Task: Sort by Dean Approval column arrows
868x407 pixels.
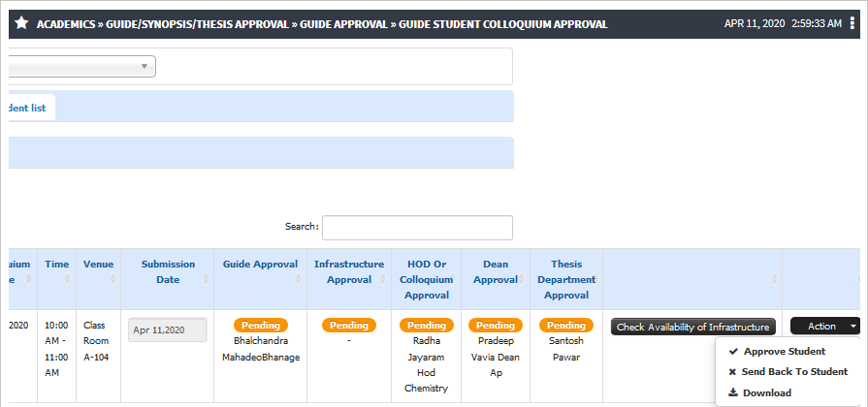Action: [522, 279]
